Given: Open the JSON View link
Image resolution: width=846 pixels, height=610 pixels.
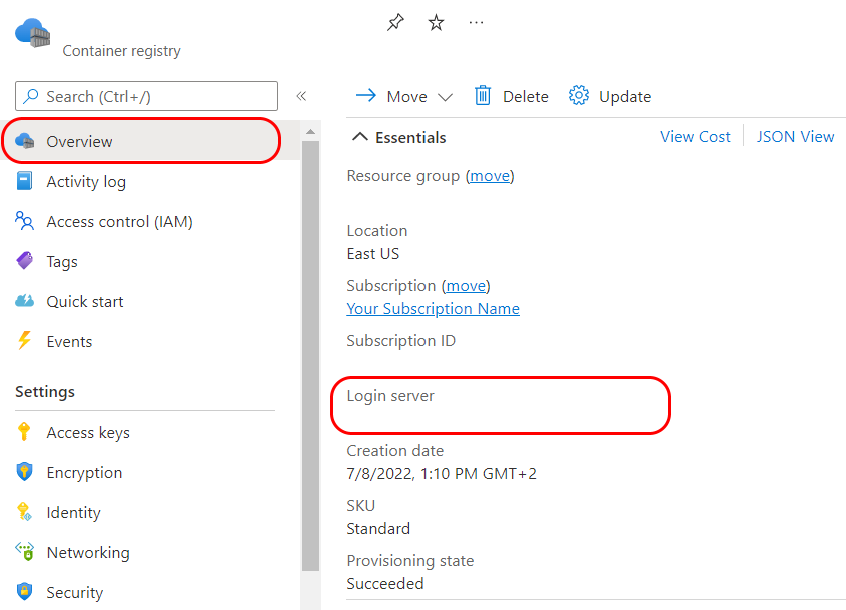Looking at the screenshot, I should click(796, 136).
